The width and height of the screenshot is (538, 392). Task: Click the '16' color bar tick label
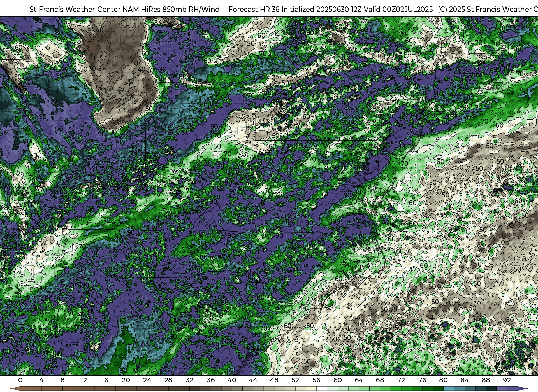(105, 380)
